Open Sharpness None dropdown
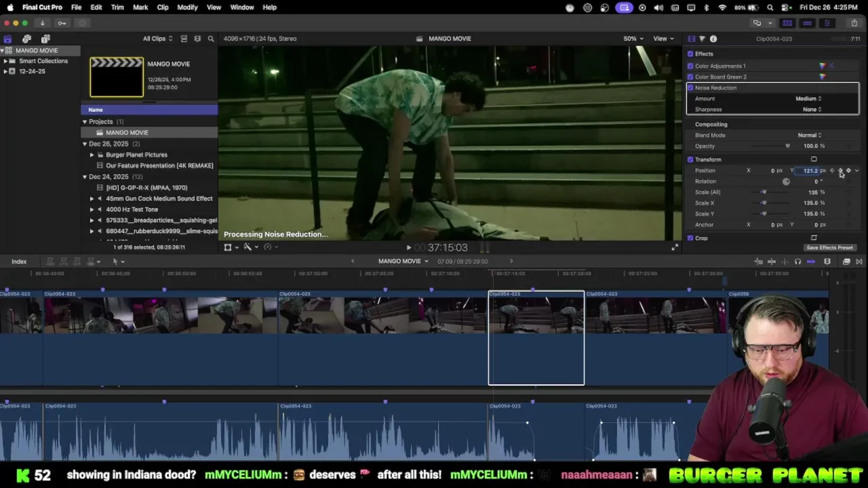Screen dimensions: 868x488 click(812, 109)
